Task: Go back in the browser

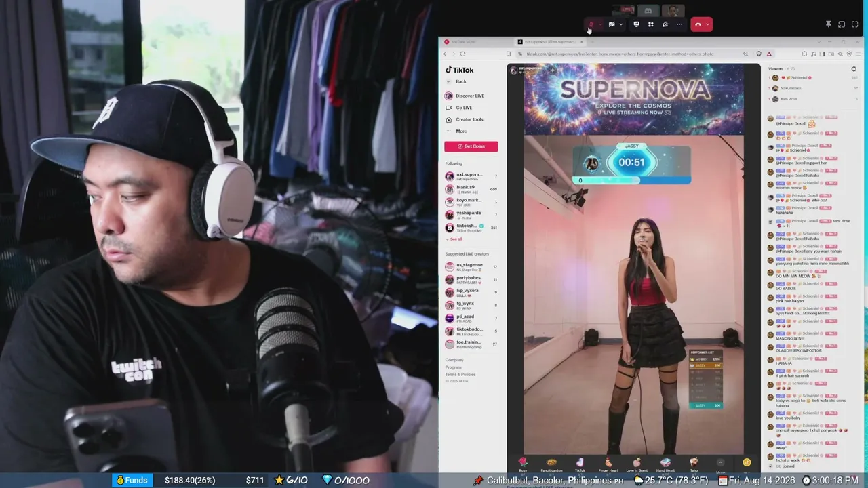Action: 446,54
